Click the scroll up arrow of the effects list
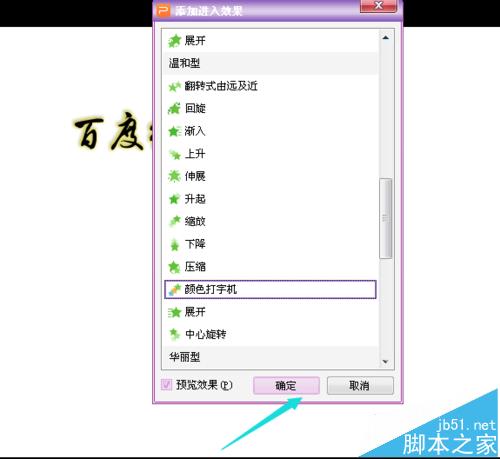The width and height of the screenshot is (500, 459). [x=386, y=38]
